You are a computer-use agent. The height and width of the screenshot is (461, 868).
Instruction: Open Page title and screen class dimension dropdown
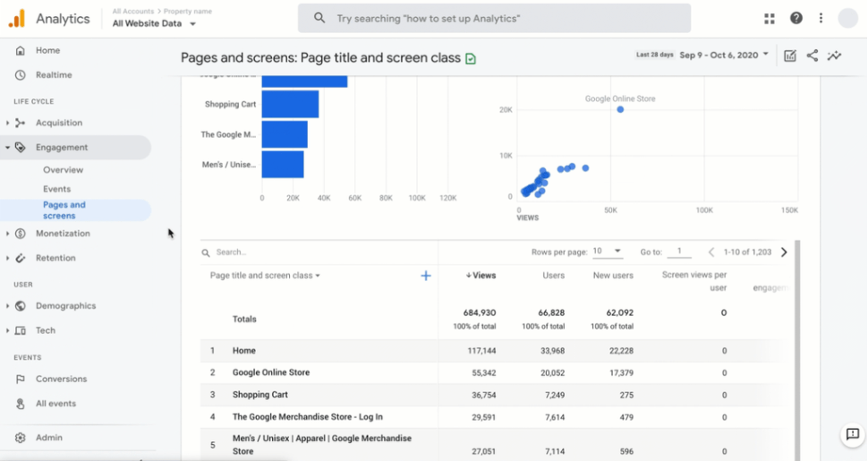point(265,276)
